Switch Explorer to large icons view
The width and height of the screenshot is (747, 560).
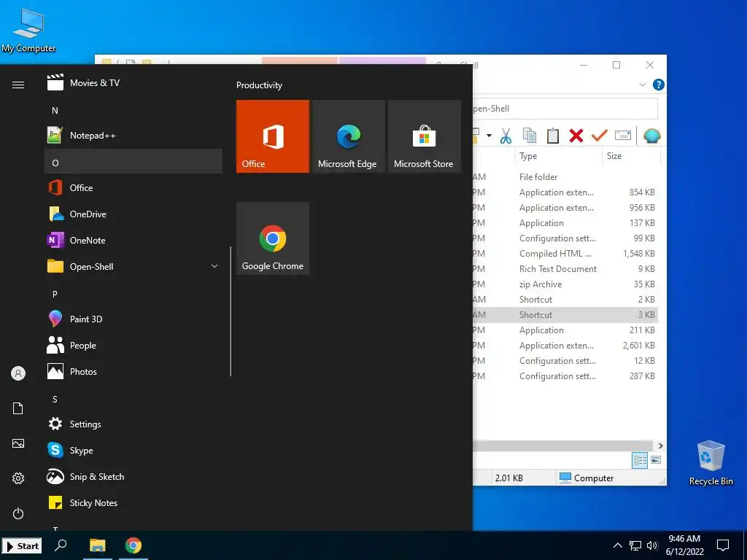[x=656, y=460]
